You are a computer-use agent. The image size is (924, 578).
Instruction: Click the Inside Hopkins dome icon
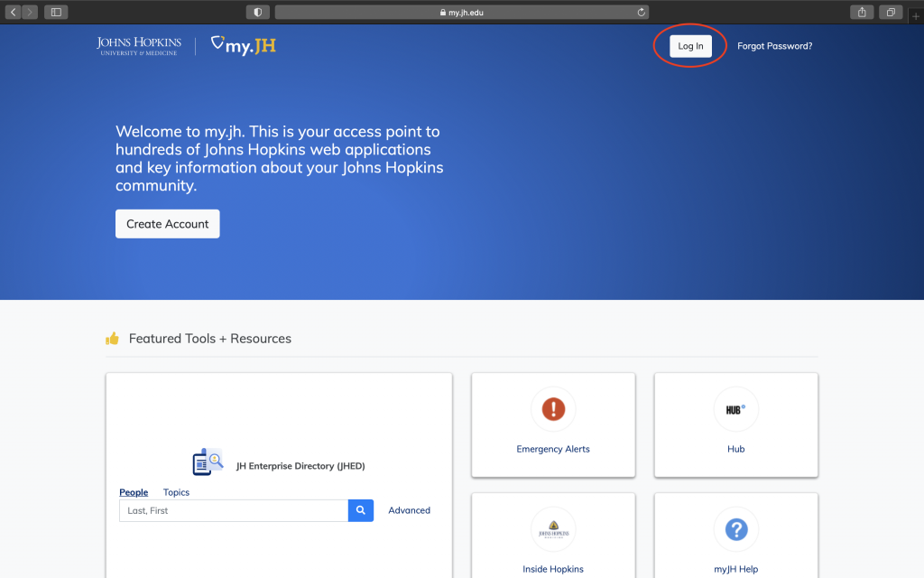[553, 529]
